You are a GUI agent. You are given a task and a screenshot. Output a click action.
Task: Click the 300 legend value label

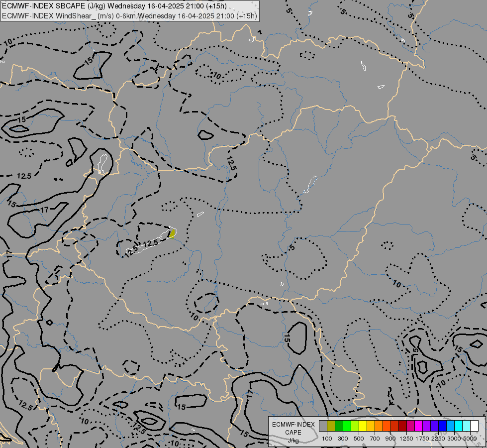click(343, 439)
